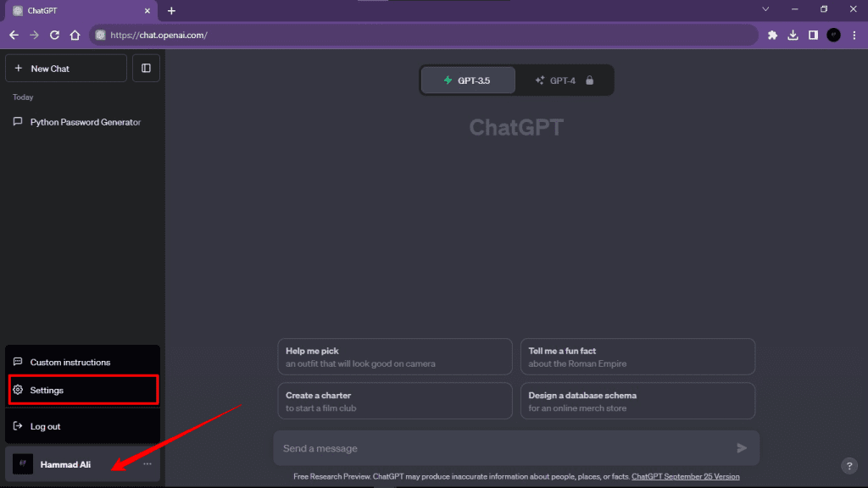Open ChatGPT September 25 Version link
The image size is (868, 488).
[685, 476]
